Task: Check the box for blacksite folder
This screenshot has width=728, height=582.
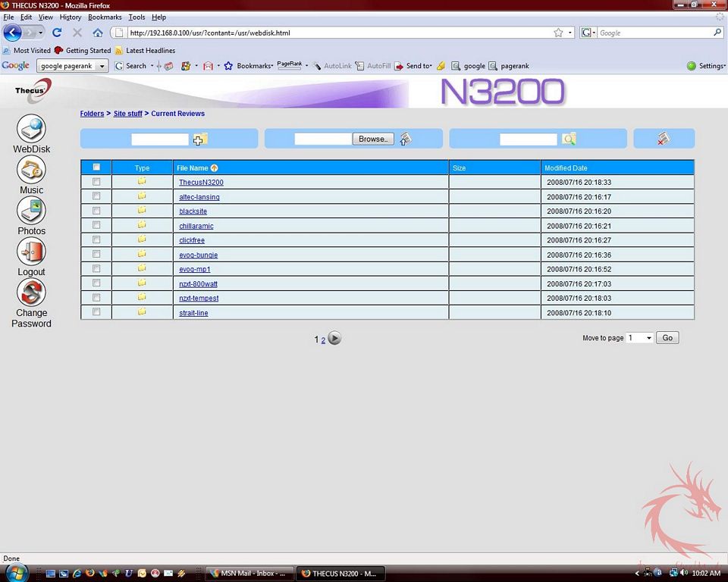Action: click(x=96, y=211)
